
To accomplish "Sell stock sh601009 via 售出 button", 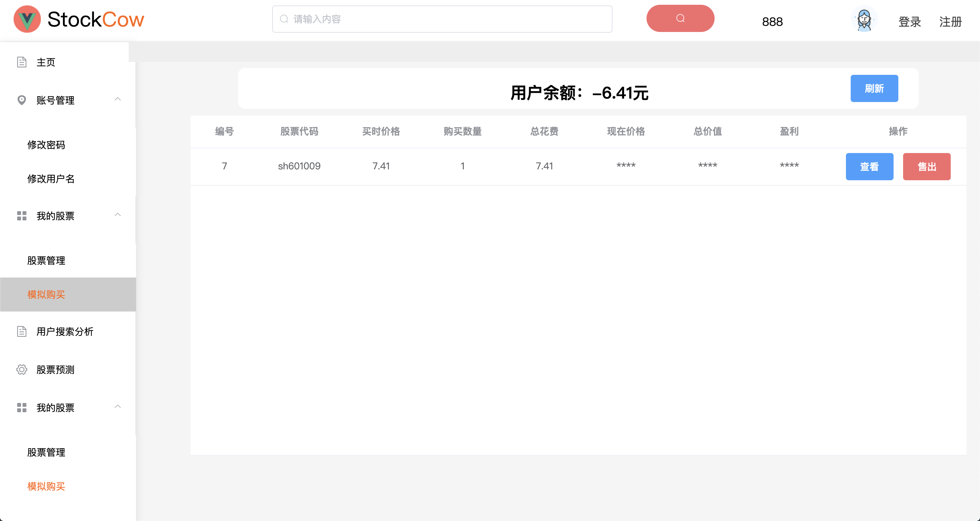I will click(x=927, y=166).
